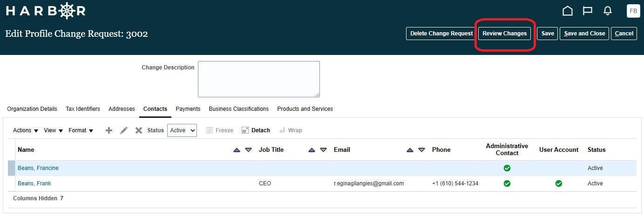Switch to Addresses tab
This screenshot has width=644, height=224.
tap(122, 109)
